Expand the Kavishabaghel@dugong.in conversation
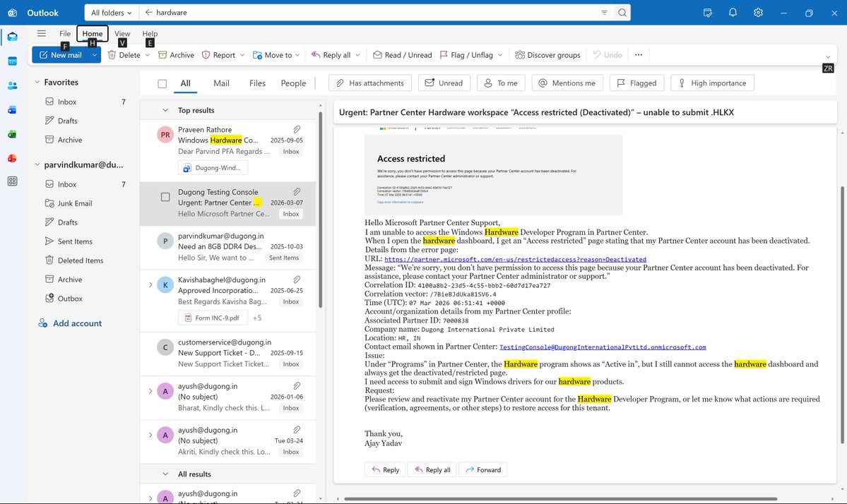The height and width of the screenshot is (504, 847). click(x=150, y=285)
